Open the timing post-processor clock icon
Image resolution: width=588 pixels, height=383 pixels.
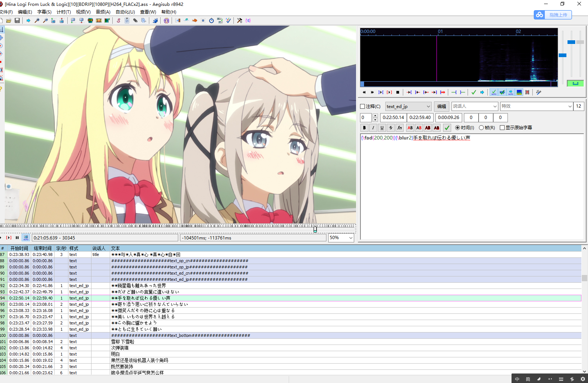(211, 21)
